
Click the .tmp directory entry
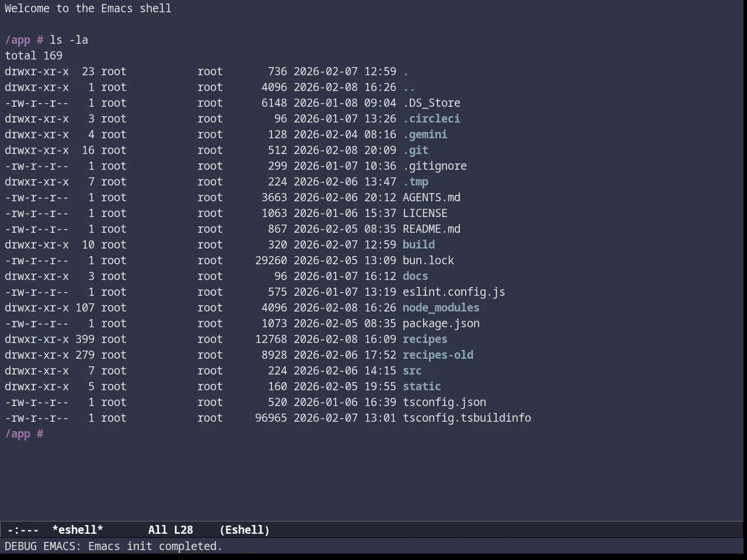tap(416, 181)
